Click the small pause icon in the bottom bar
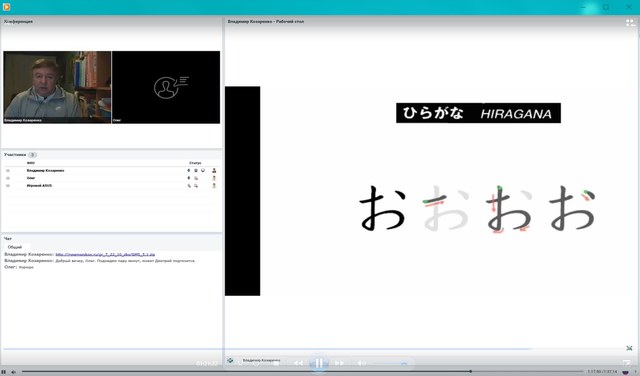The image size is (640, 376). point(4,372)
